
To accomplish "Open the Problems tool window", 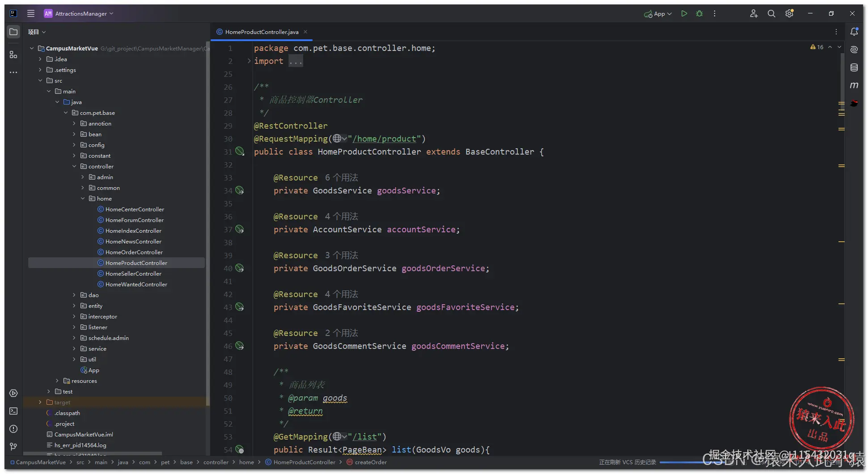I will point(13,429).
